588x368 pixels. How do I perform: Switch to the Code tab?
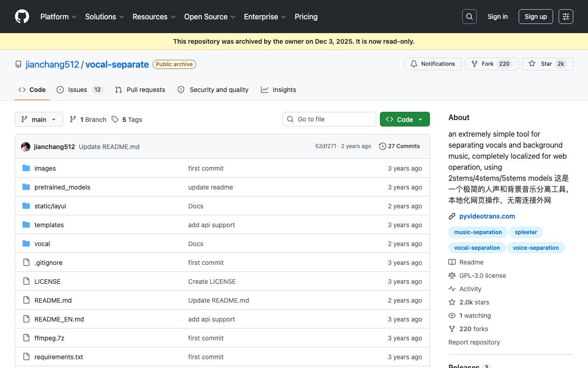pyautogui.click(x=32, y=90)
